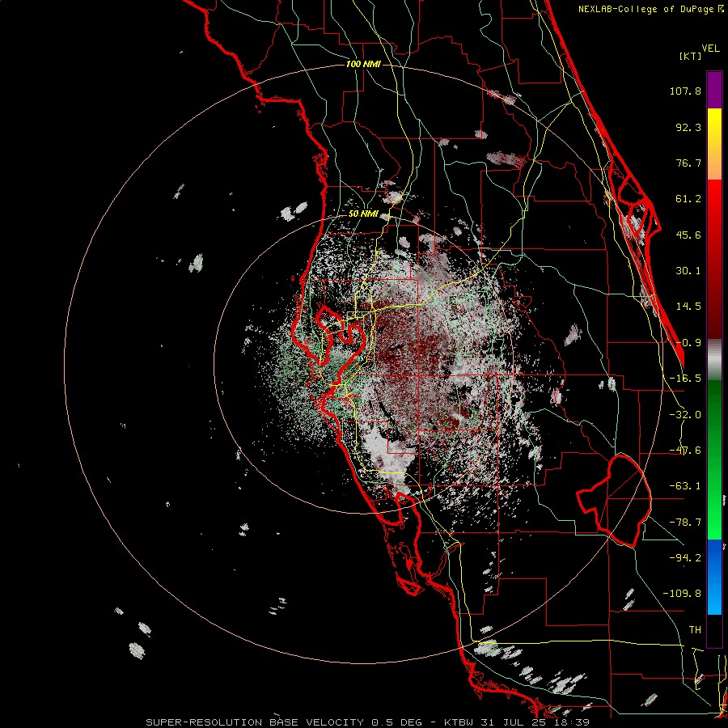Click the yellow-orange segment of velocity color bar

714,144
